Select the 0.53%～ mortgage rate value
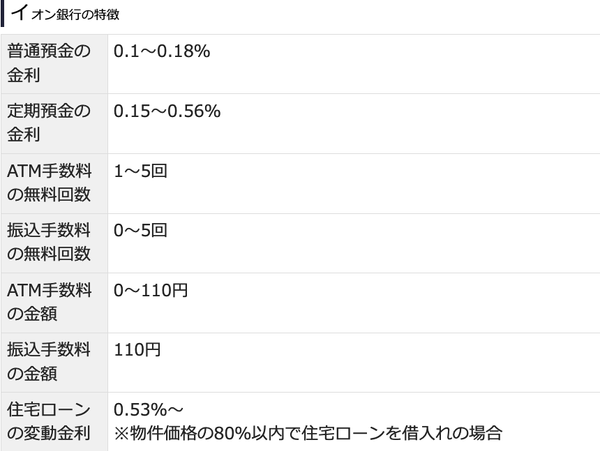The height and width of the screenshot is (451, 600). coord(149,410)
